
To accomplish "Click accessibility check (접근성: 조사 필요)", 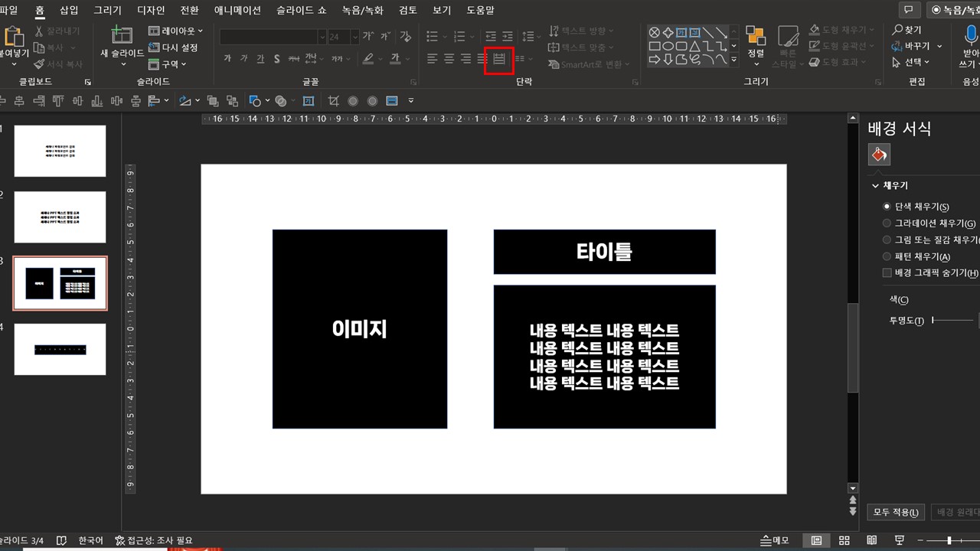I will tap(154, 540).
